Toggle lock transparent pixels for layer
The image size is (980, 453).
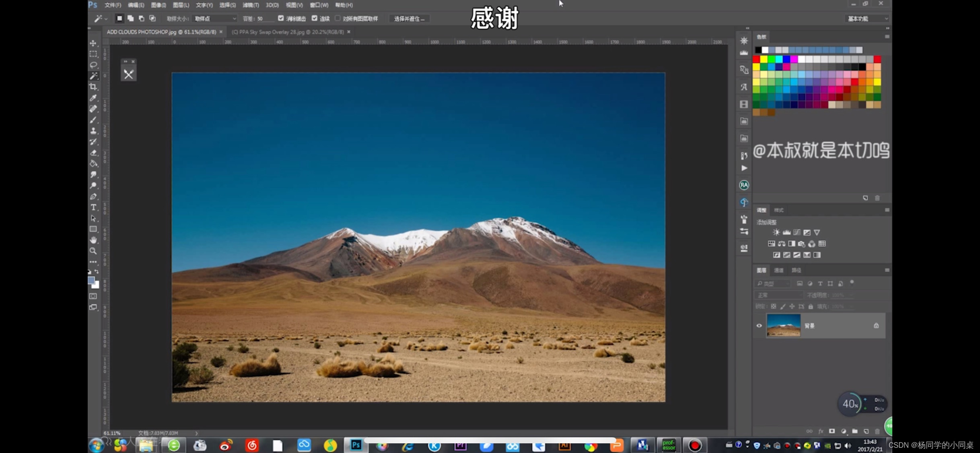tap(773, 306)
